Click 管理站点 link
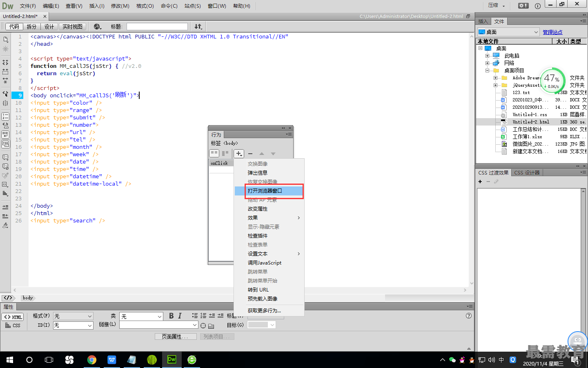The height and width of the screenshot is (368, 588). click(552, 32)
